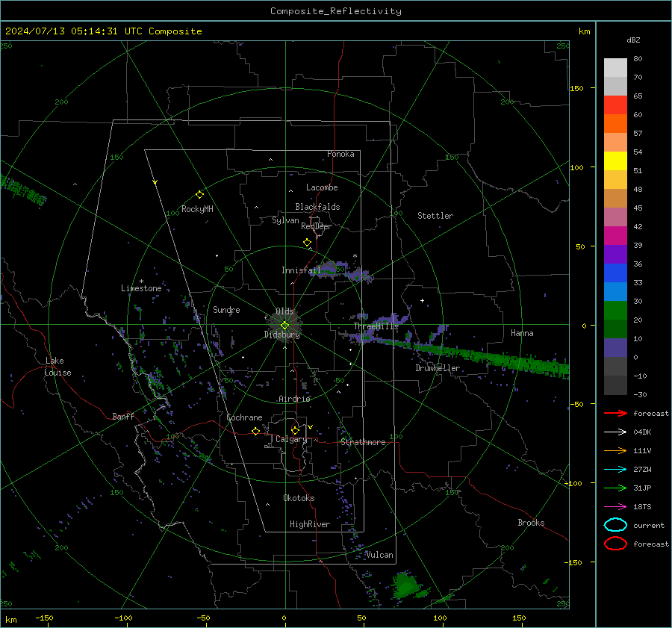This screenshot has height=628, width=672.
Task: Click the Calgary city label
Action: pos(291,439)
